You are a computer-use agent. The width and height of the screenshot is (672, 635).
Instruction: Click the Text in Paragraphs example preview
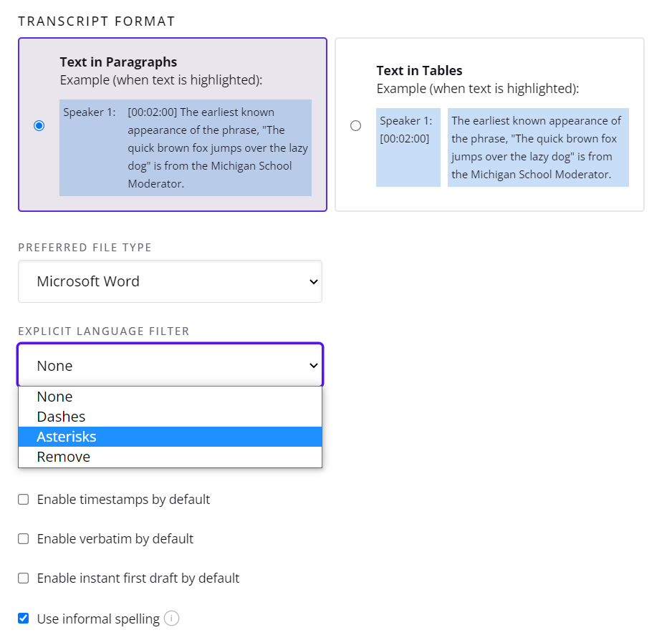186,147
